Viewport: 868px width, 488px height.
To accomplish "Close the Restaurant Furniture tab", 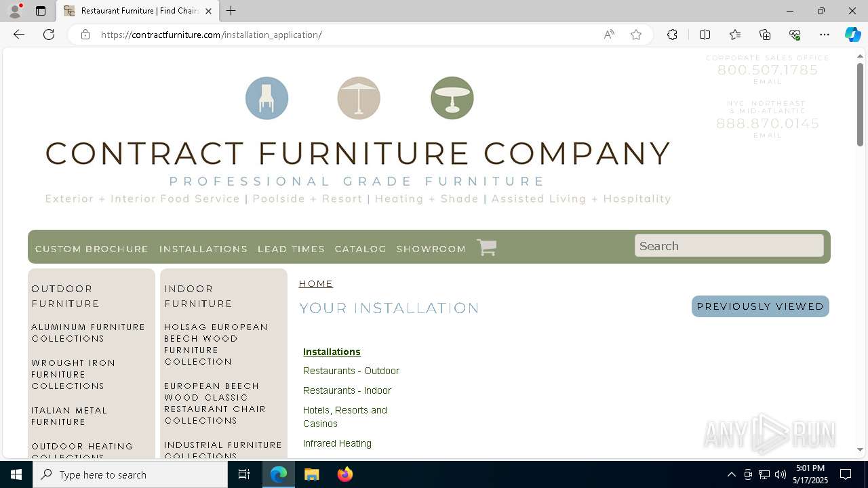I will click(208, 11).
